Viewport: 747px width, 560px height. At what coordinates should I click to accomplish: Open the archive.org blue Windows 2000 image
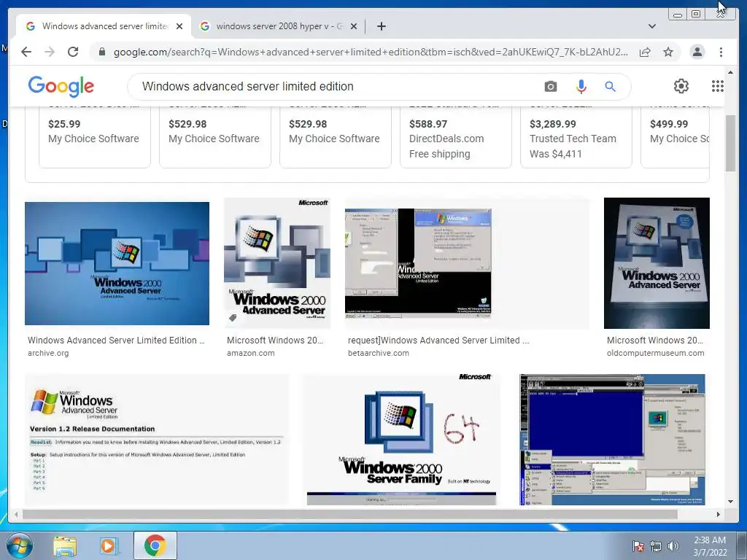(117, 263)
